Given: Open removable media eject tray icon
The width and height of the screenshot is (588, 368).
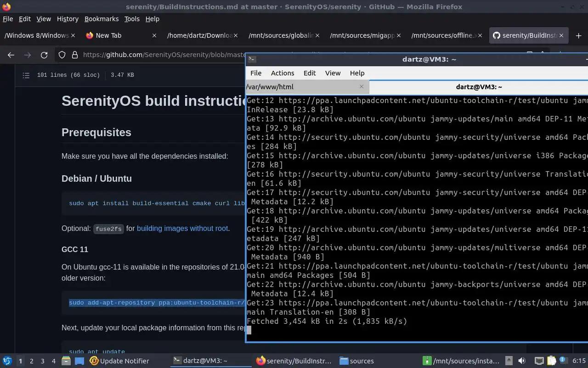Looking at the screenshot, I should point(509,361).
